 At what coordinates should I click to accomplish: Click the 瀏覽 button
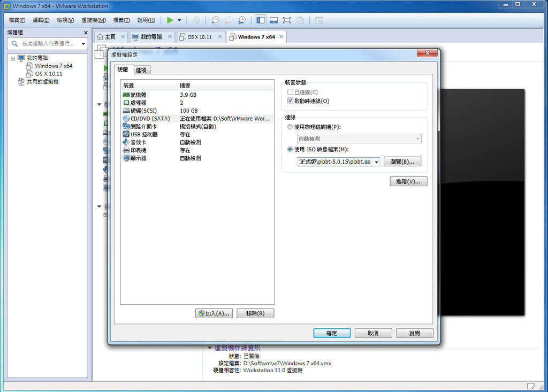[402, 162]
